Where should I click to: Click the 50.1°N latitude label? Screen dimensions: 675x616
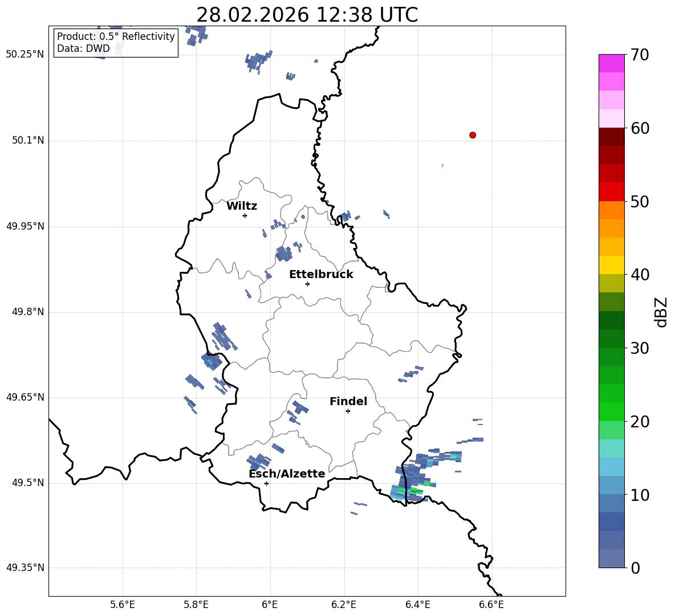28,141
